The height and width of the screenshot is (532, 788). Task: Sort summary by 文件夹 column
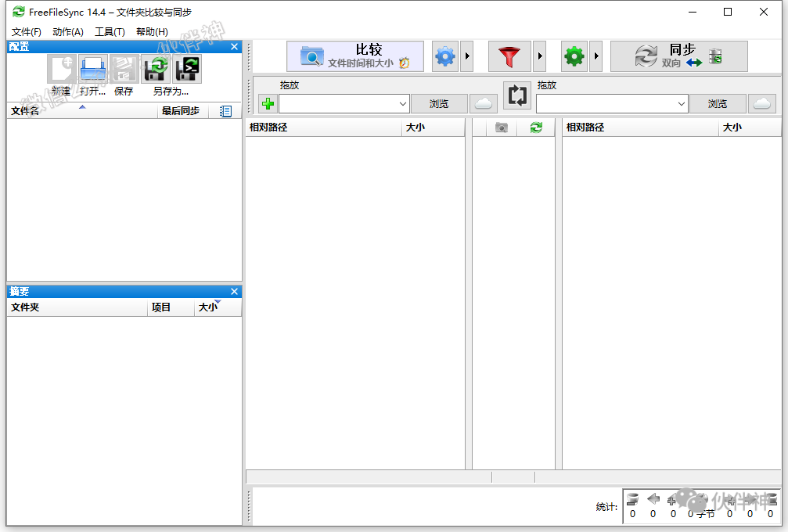(77, 307)
